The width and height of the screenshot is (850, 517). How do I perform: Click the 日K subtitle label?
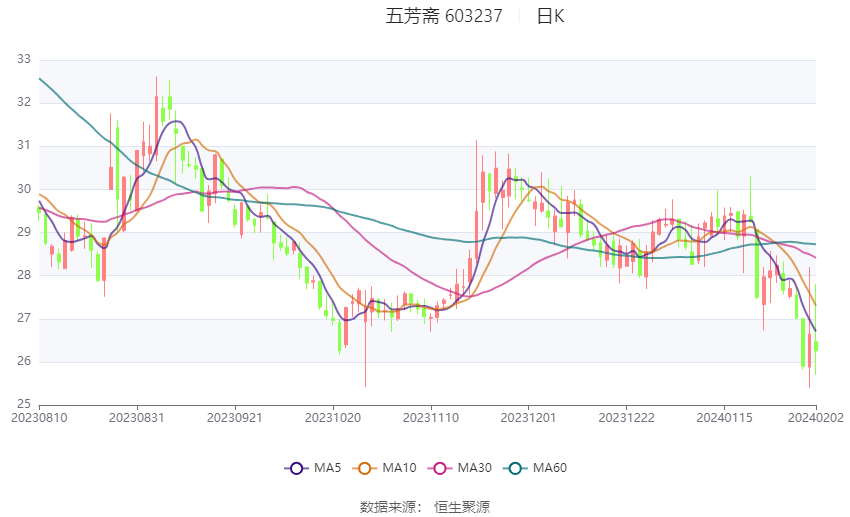(550, 16)
